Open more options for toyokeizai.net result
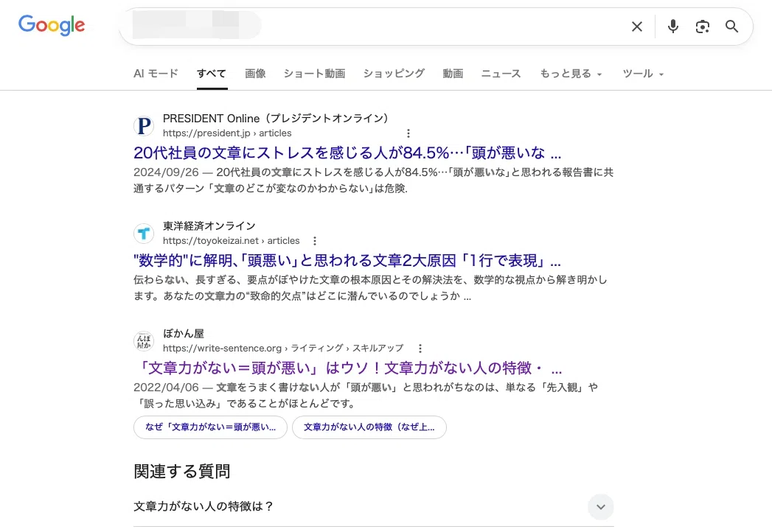Image resolution: width=772 pixels, height=532 pixels. pos(315,241)
